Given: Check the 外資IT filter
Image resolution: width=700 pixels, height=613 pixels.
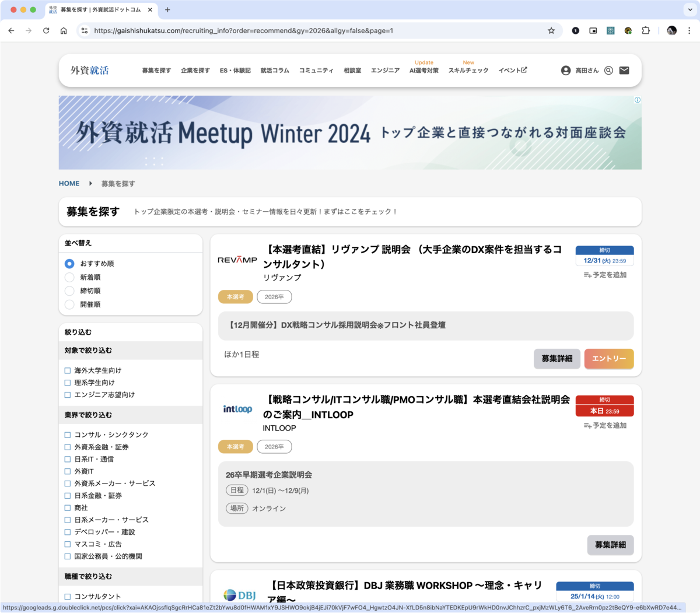Looking at the screenshot, I should (x=68, y=471).
